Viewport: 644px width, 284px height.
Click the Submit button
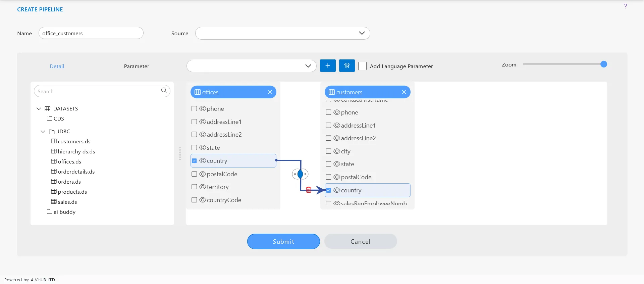coord(283,241)
